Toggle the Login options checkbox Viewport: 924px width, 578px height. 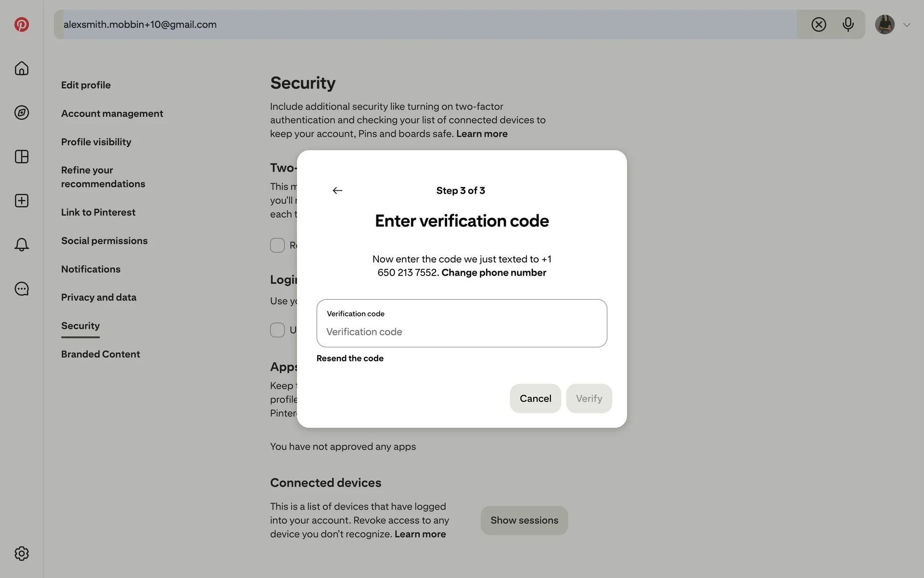[x=277, y=330]
